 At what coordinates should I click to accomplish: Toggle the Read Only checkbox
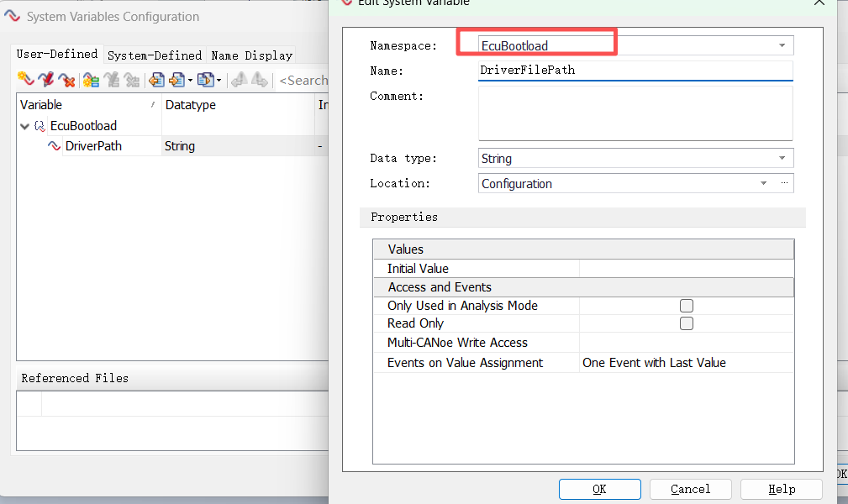pos(687,323)
